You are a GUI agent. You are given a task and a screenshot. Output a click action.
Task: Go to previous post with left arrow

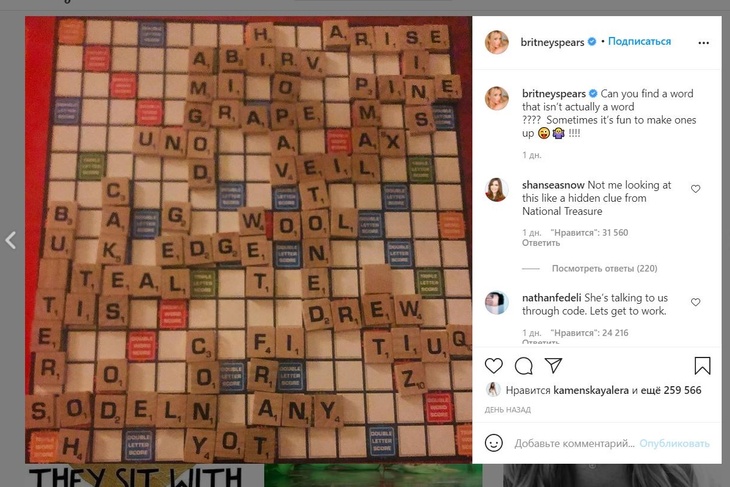11,241
